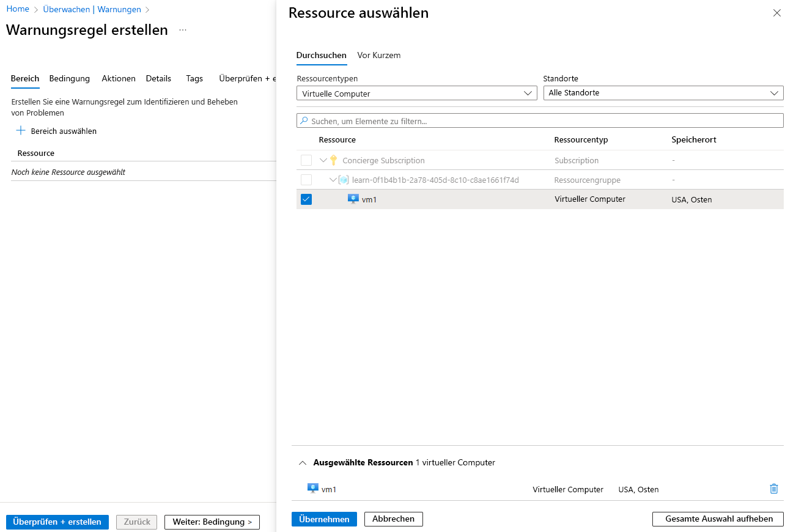The height and width of the screenshot is (532, 785).
Task: Click the resource group cube icon
Action: pyautogui.click(x=343, y=180)
